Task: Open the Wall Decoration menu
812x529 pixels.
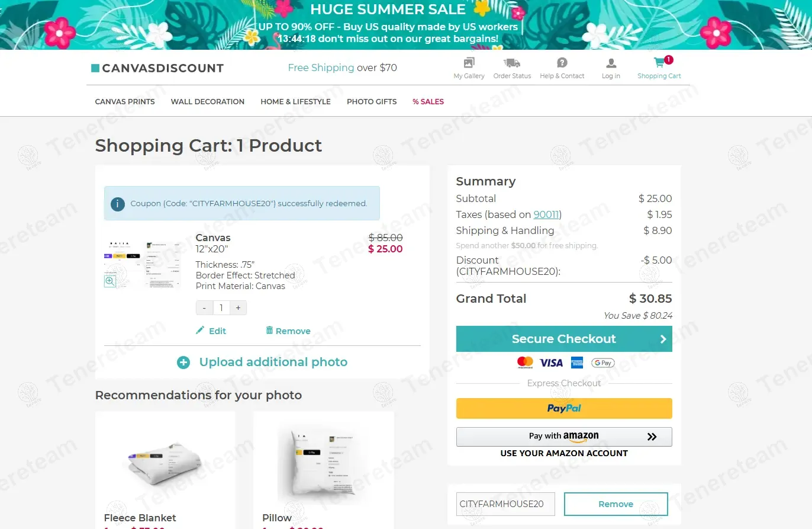Action: [x=208, y=102]
